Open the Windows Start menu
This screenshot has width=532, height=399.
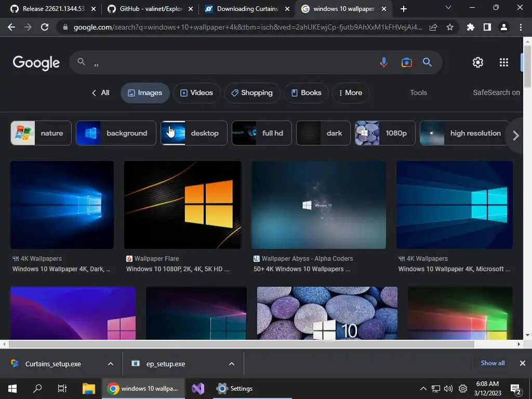point(12,389)
